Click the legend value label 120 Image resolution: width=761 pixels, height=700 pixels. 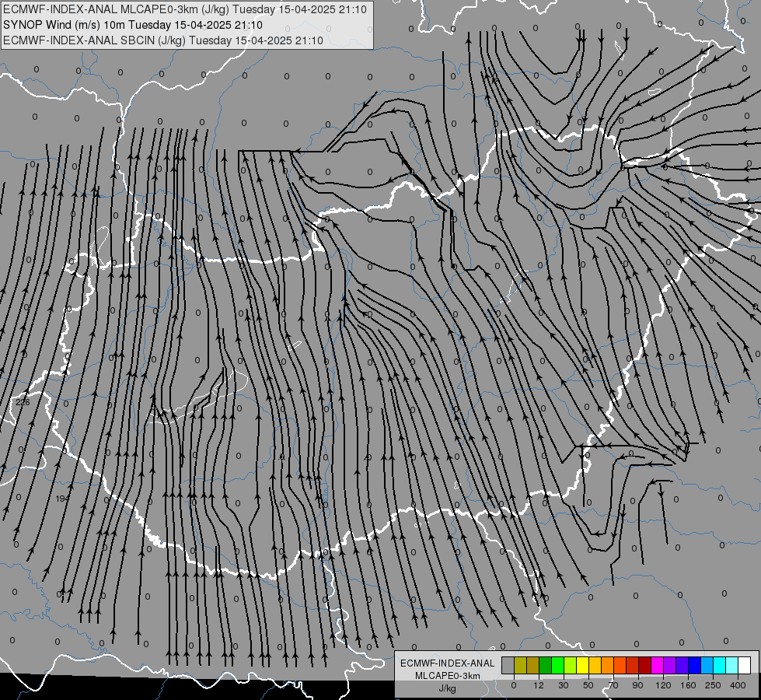663,685
